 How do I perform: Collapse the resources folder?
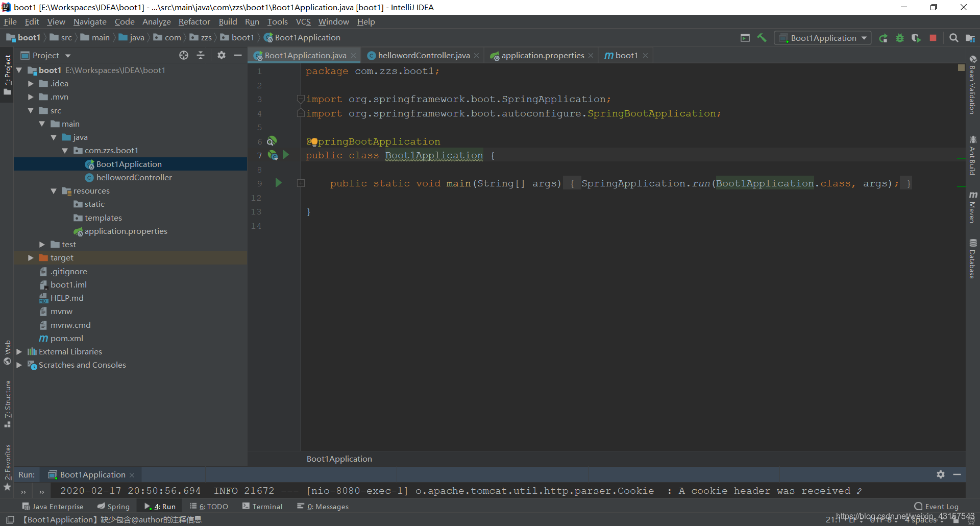tap(54, 191)
